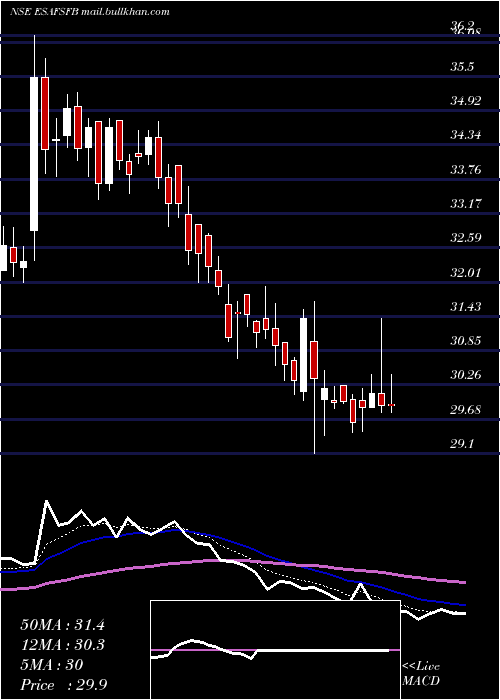Click the 33.76 price axis label
The width and height of the screenshot is (500, 700).
click(466, 170)
